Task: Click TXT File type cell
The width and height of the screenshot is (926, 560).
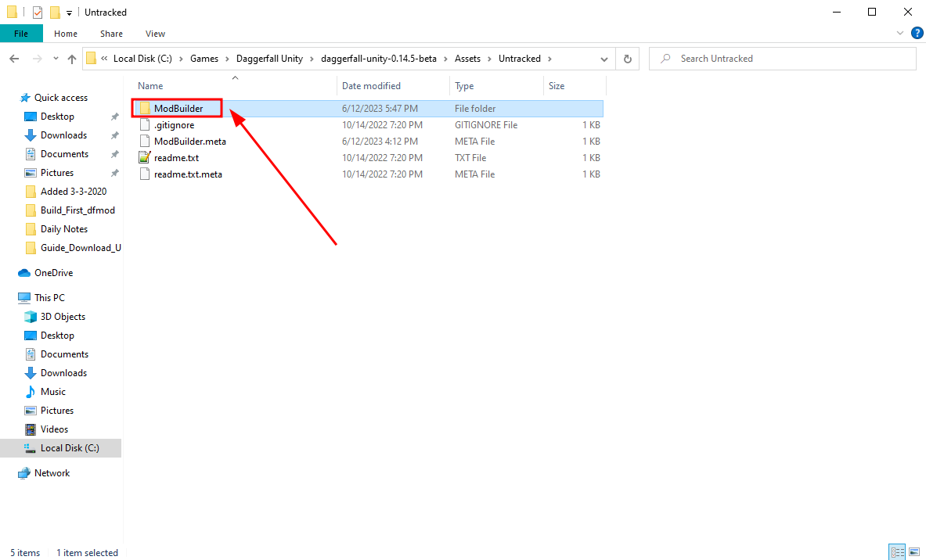Action: 470,158
